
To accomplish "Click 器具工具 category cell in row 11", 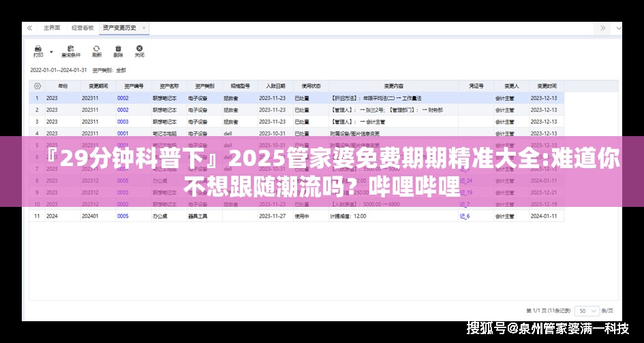I will 204,216.
